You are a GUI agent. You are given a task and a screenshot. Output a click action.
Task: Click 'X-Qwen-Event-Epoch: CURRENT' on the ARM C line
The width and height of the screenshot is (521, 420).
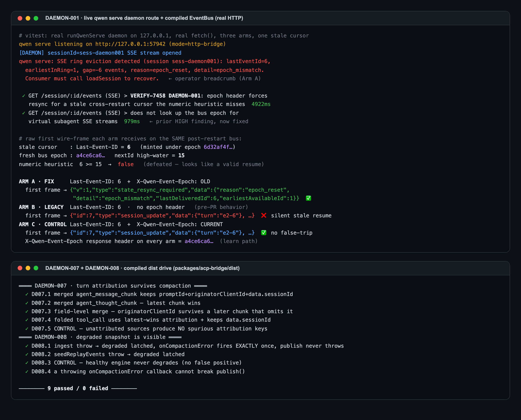pos(180,224)
